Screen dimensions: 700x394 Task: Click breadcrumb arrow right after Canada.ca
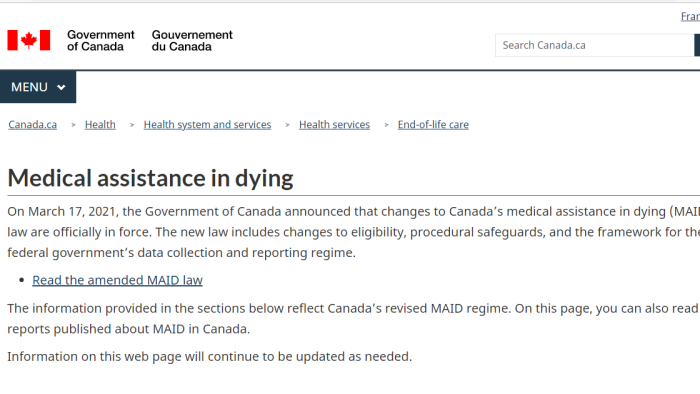(x=73, y=125)
